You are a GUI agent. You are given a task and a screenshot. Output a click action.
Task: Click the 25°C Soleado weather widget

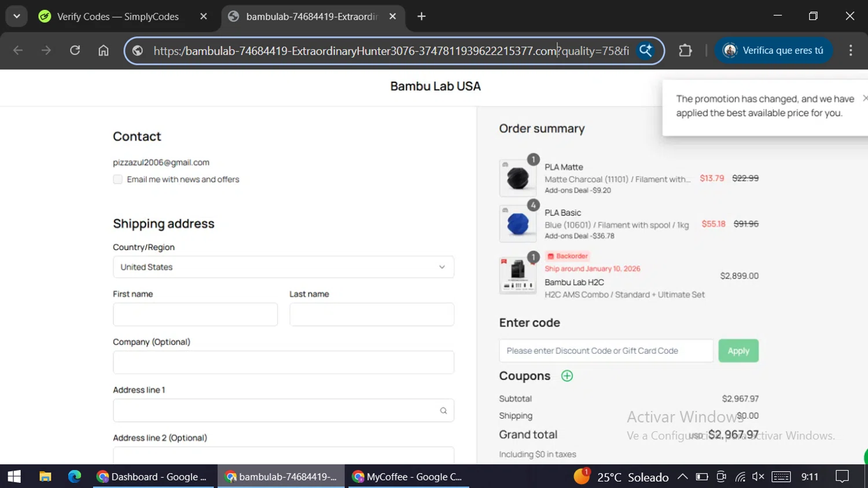621,476
